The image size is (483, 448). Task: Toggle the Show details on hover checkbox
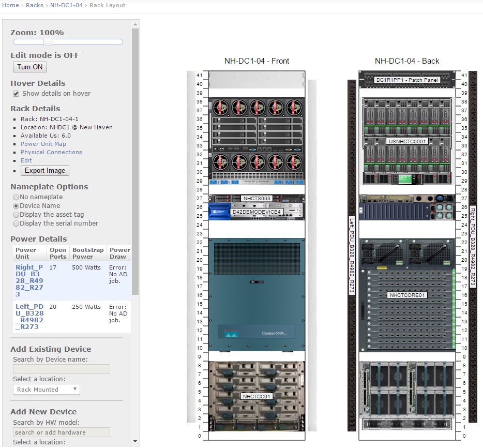click(16, 94)
